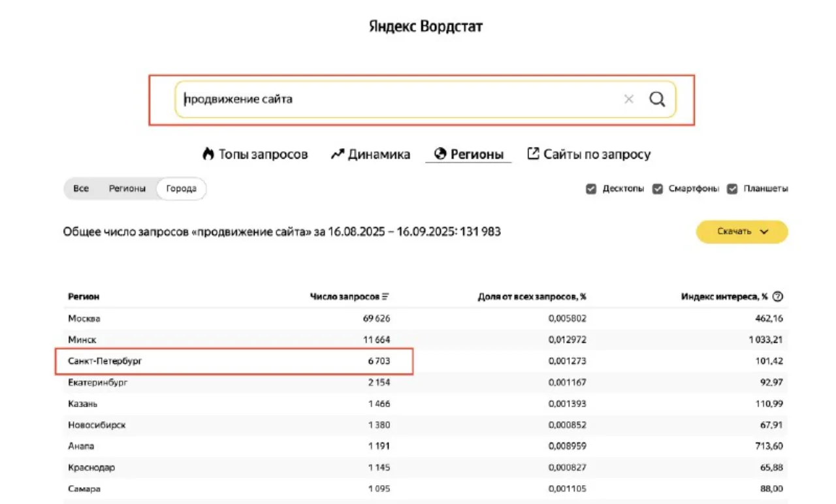Open the Топы запросов tab
Viewport: 836px width, 504px height.
click(x=255, y=155)
